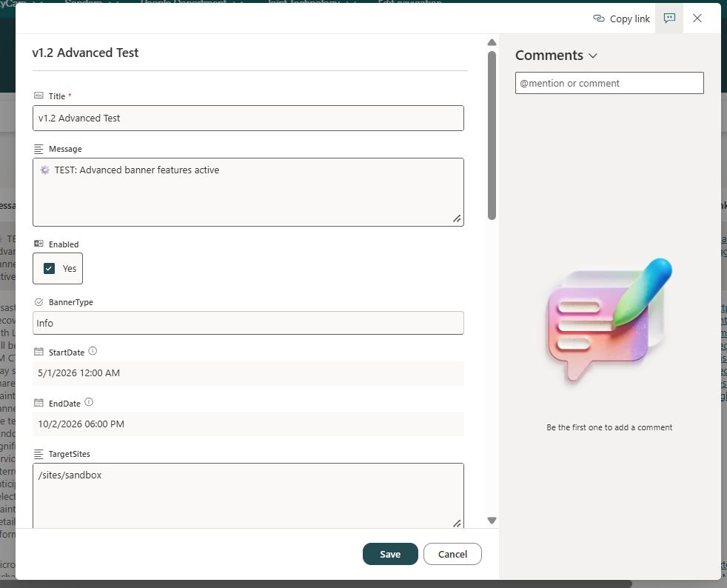The height and width of the screenshot is (588, 727).
Task: Expand the Comments dropdown chevron
Action: point(592,56)
